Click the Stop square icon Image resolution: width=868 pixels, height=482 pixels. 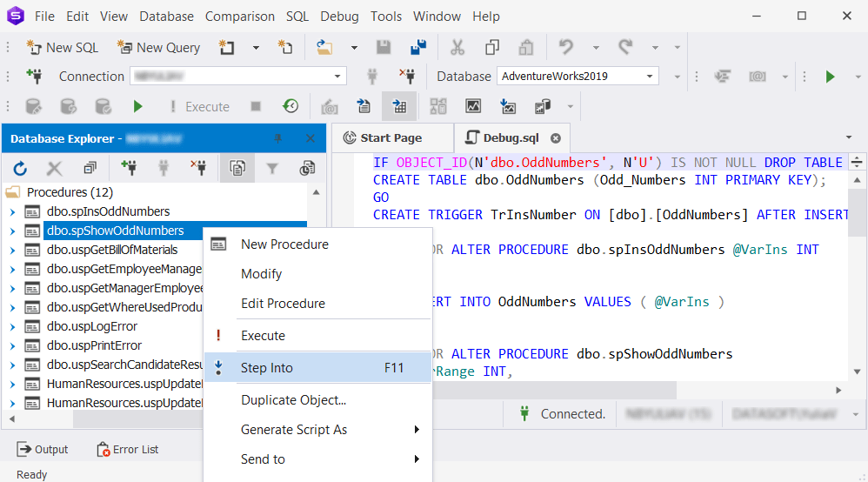point(255,106)
